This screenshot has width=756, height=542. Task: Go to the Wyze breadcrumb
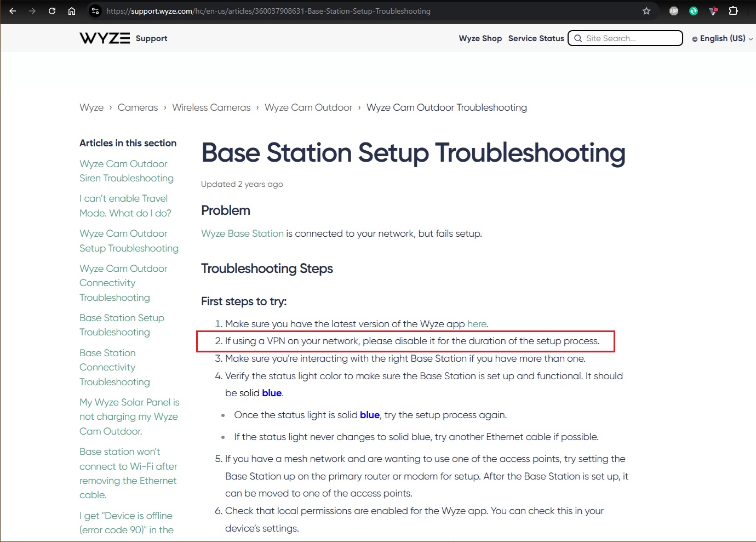click(x=91, y=107)
